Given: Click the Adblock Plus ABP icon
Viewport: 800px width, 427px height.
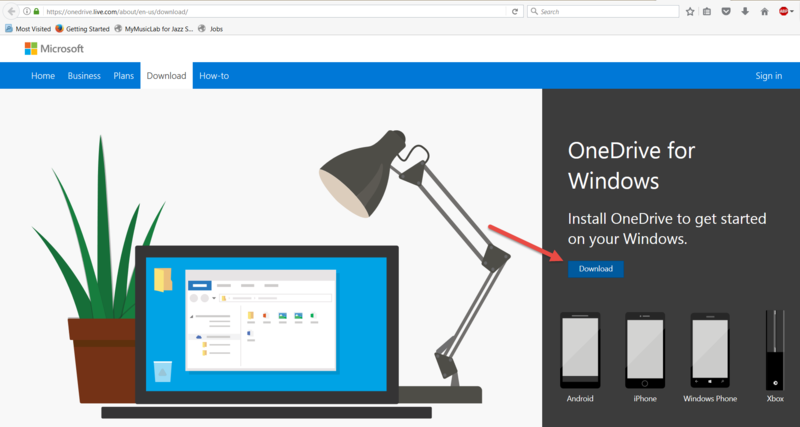Looking at the screenshot, I should point(783,11).
